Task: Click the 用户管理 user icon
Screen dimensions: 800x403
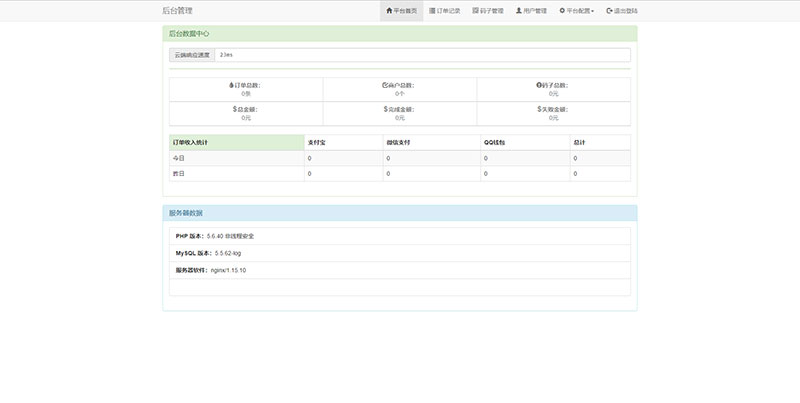Action: (518, 11)
